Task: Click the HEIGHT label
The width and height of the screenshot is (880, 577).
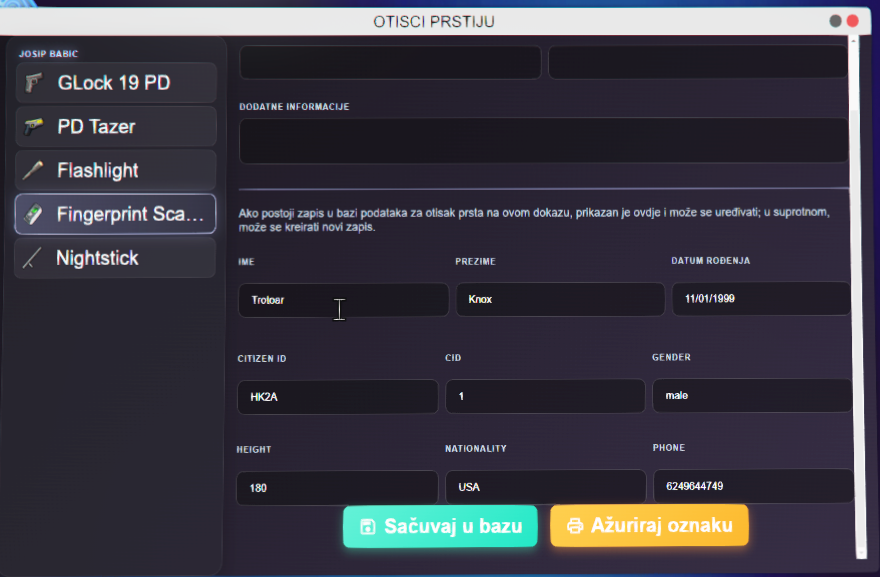Action: tap(254, 450)
